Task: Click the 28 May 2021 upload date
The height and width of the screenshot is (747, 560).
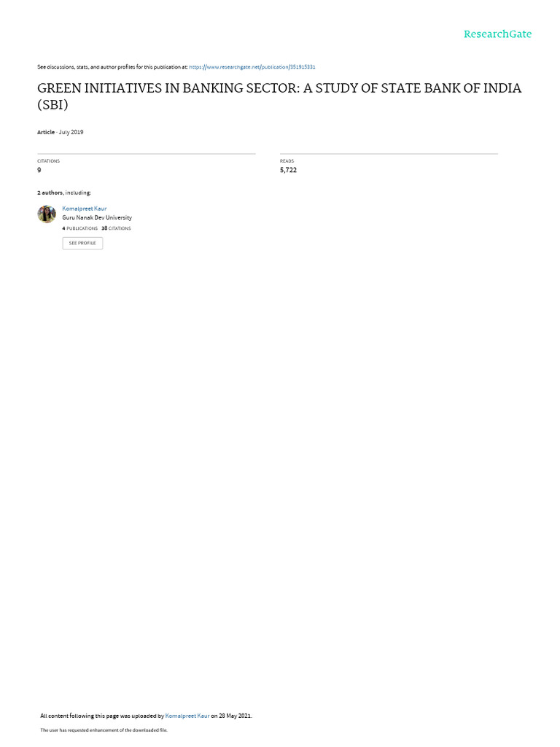Action: [235, 716]
